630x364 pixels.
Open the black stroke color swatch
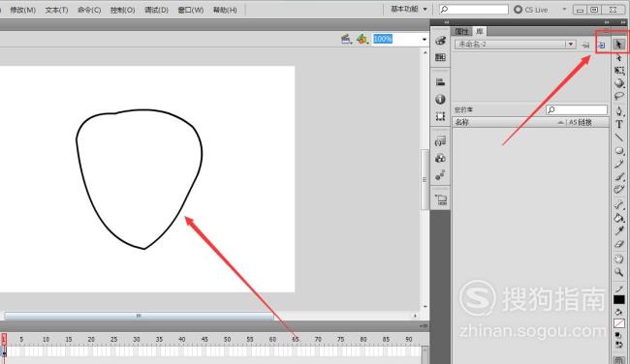coord(618,300)
